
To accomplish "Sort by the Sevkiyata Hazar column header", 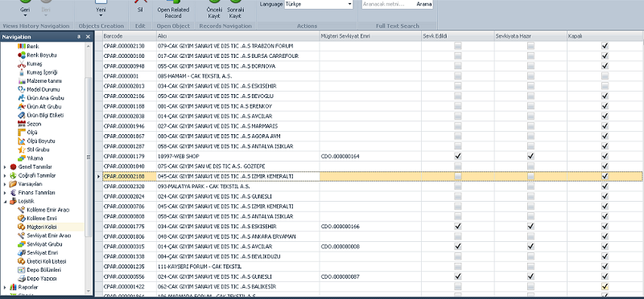I will (530, 36).
